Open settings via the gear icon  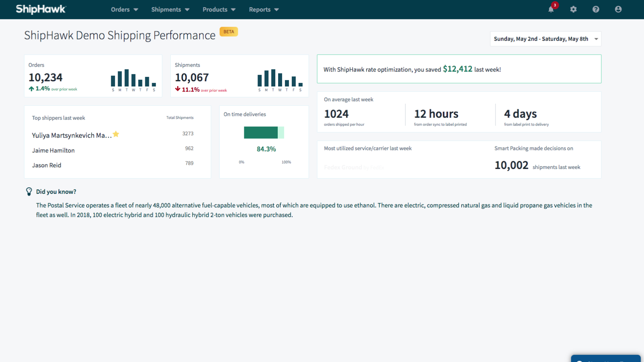[x=574, y=9]
